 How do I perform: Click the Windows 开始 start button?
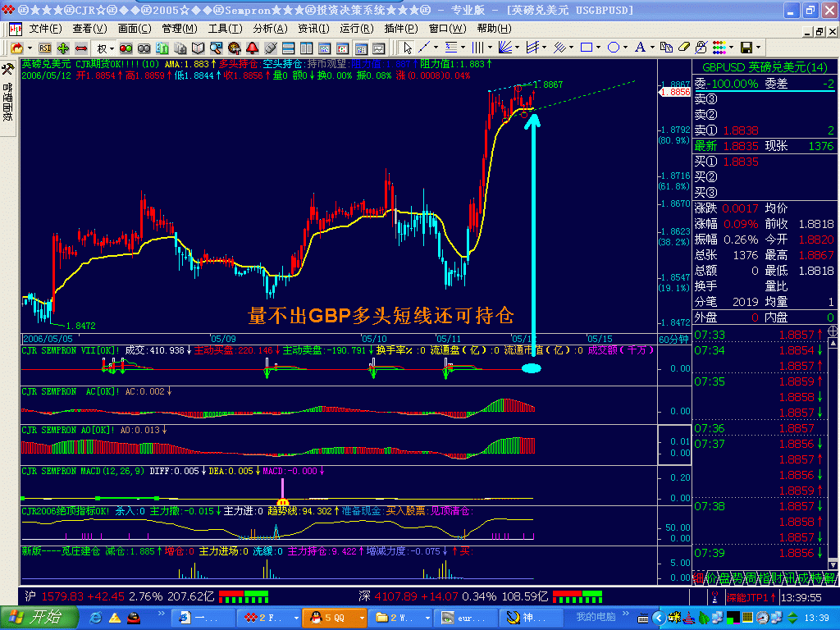pyautogui.click(x=39, y=618)
